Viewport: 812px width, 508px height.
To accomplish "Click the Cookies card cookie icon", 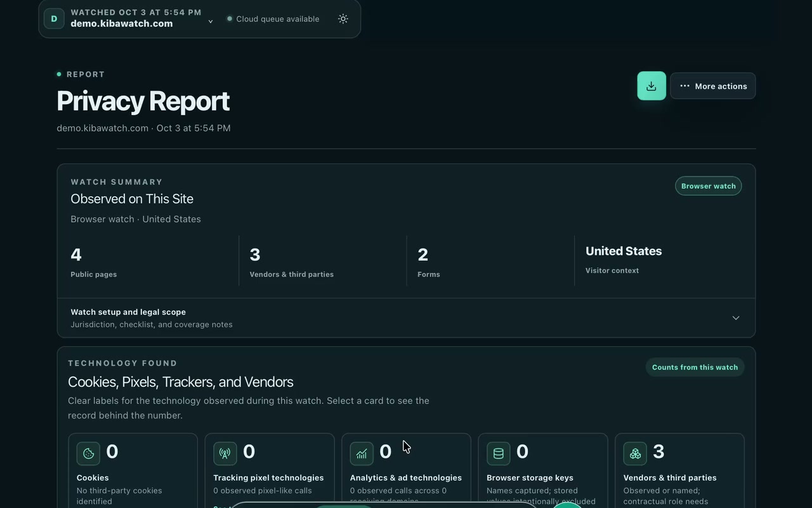I will pos(88,453).
